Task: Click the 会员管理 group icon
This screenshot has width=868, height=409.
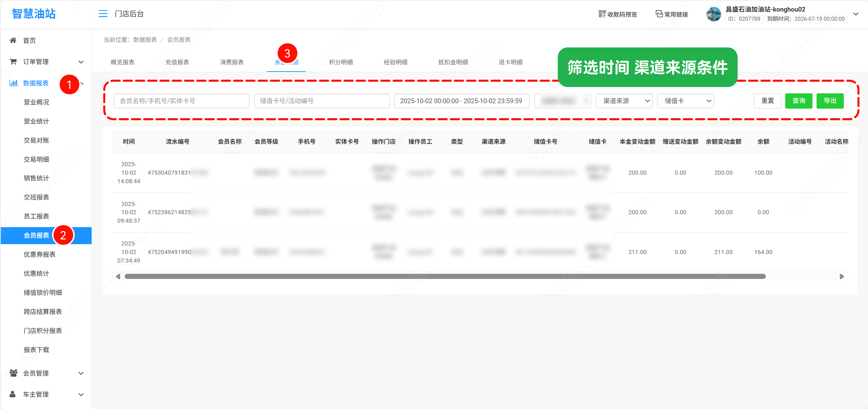Action: [13, 373]
